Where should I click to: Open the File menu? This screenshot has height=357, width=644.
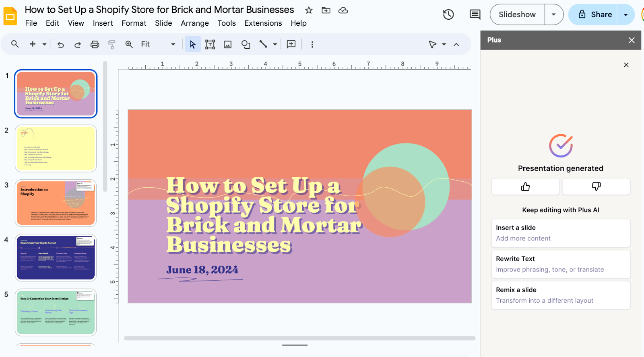tap(31, 23)
